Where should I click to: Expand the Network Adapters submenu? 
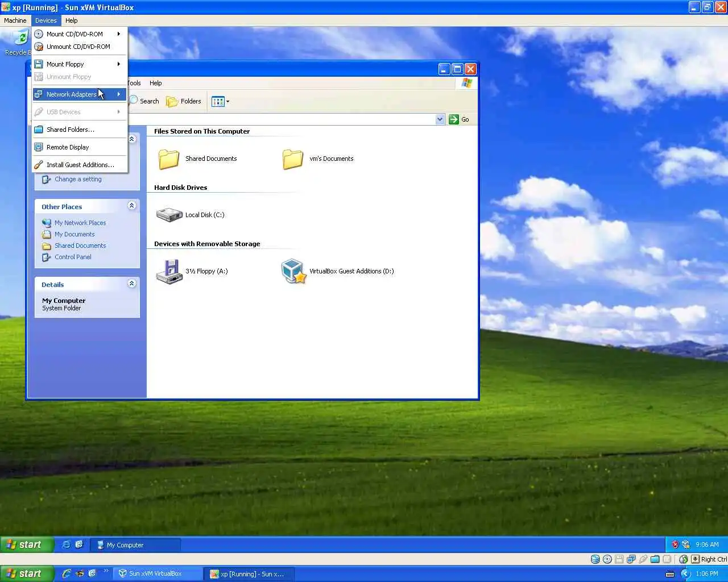(x=79, y=94)
